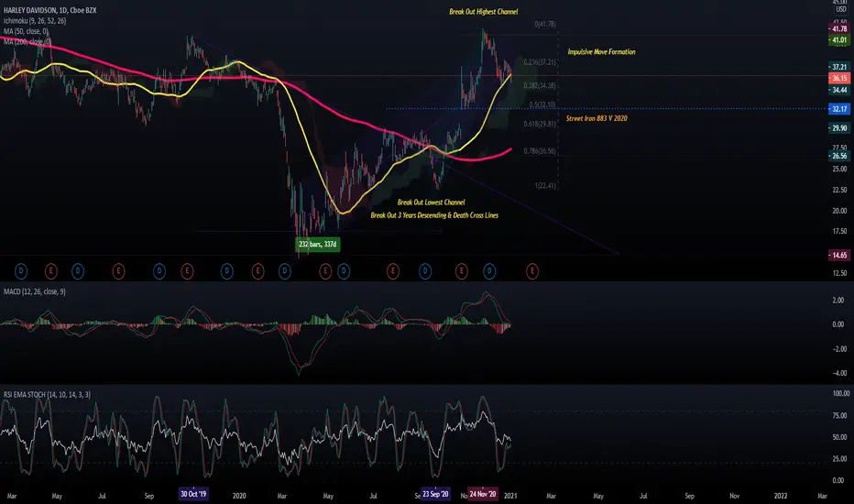Click the 2022 label on time axis
The width and height of the screenshot is (854, 504).
[781, 496]
